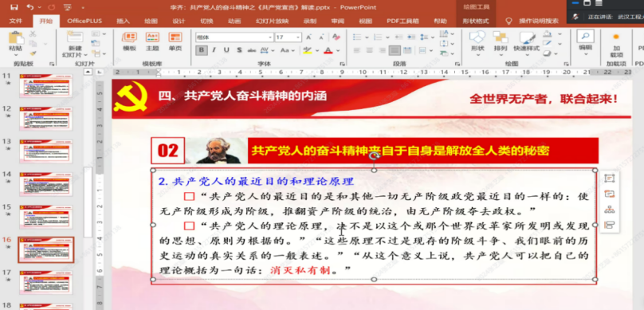Open the font color dropdown arrow
The width and height of the screenshot is (644, 310).
coord(338,50)
